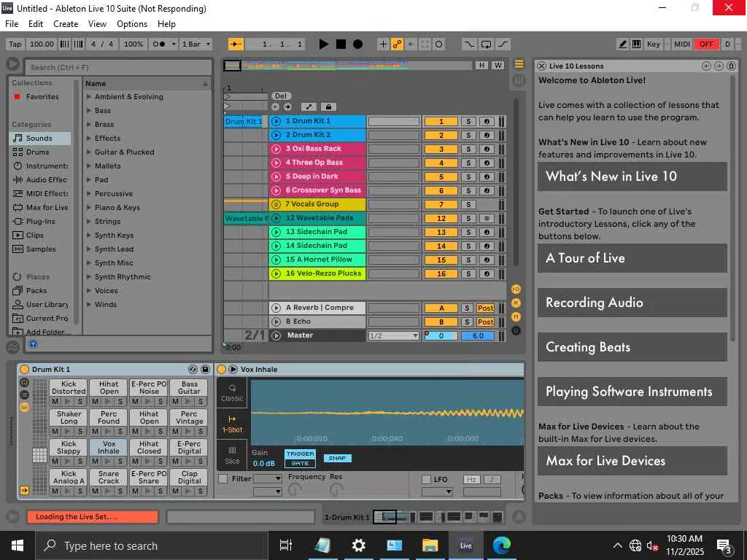Toggle the Computer MIDI Keyboard icon
This screenshot has width=747, height=560.
click(636, 44)
